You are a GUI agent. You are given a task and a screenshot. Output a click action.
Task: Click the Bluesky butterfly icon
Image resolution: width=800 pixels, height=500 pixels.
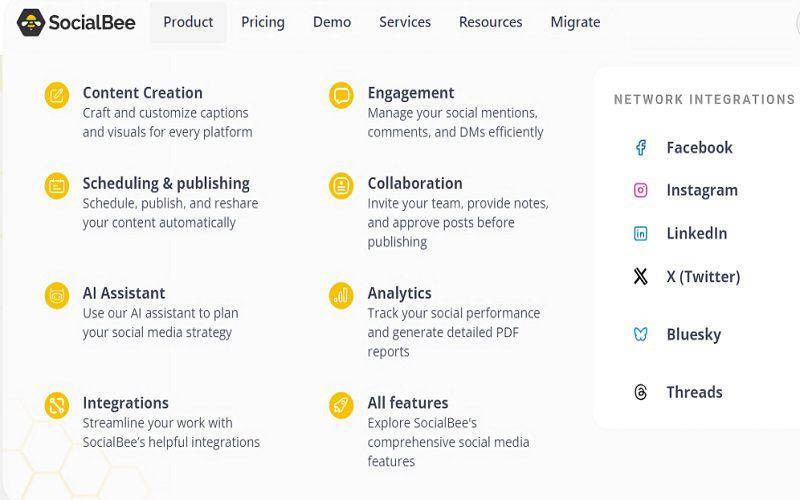pos(641,335)
